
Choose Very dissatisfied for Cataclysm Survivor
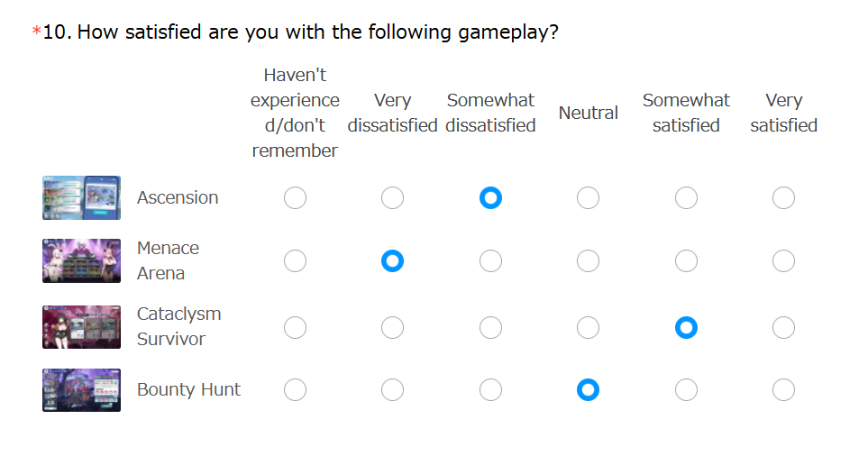pyautogui.click(x=392, y=327)
